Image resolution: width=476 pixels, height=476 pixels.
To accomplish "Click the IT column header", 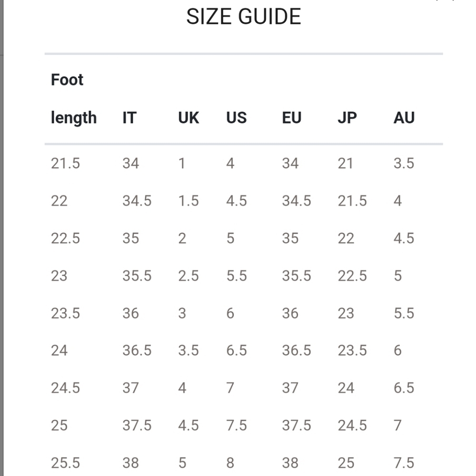I will pos(129,118).
